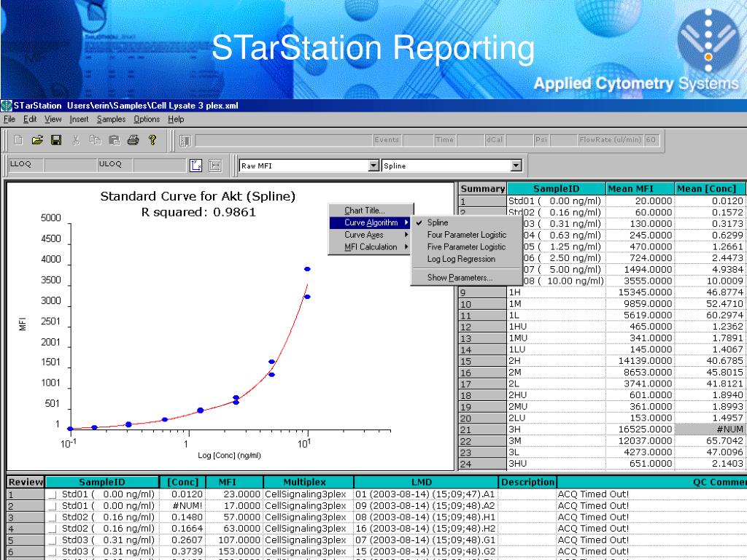This screenshot has height=560, width=747.
Task: Tick the checkbox in Review row 3
Action: pos(53,518)
